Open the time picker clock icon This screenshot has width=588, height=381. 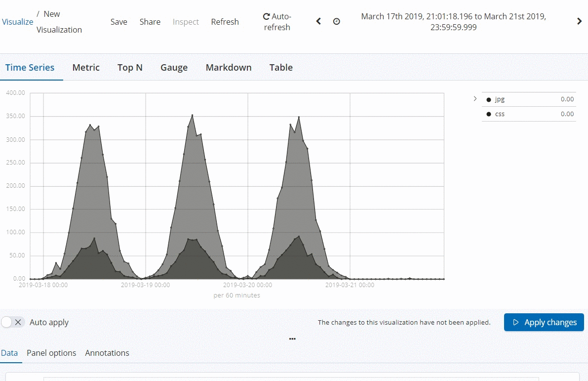click(x=336, y=21)
